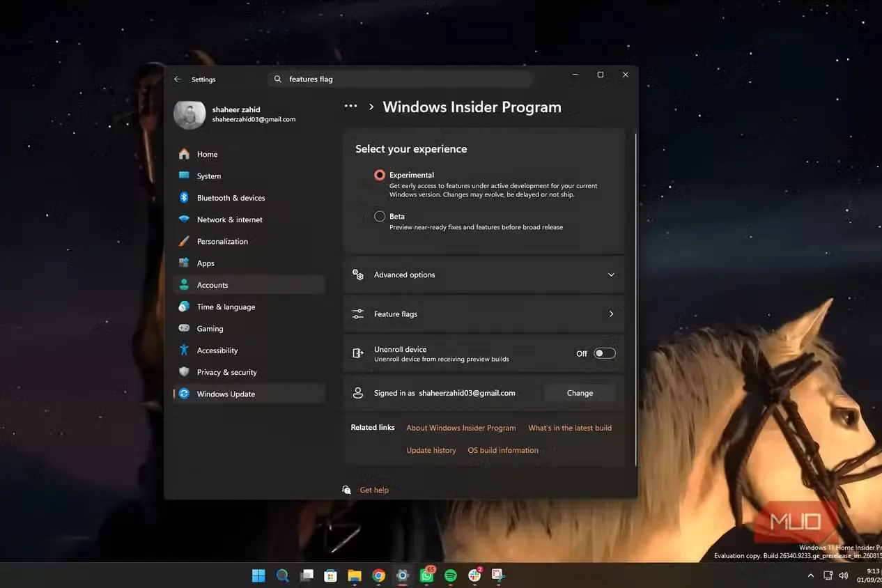Open Network & internet category
The image size is (882, 588).
[249, 219]
